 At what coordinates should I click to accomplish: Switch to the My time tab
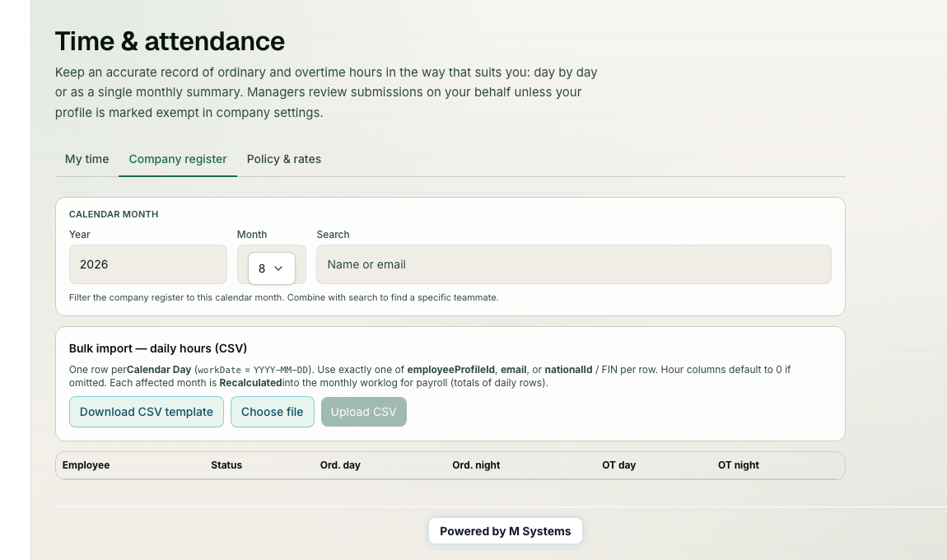[x=87, y=159]
